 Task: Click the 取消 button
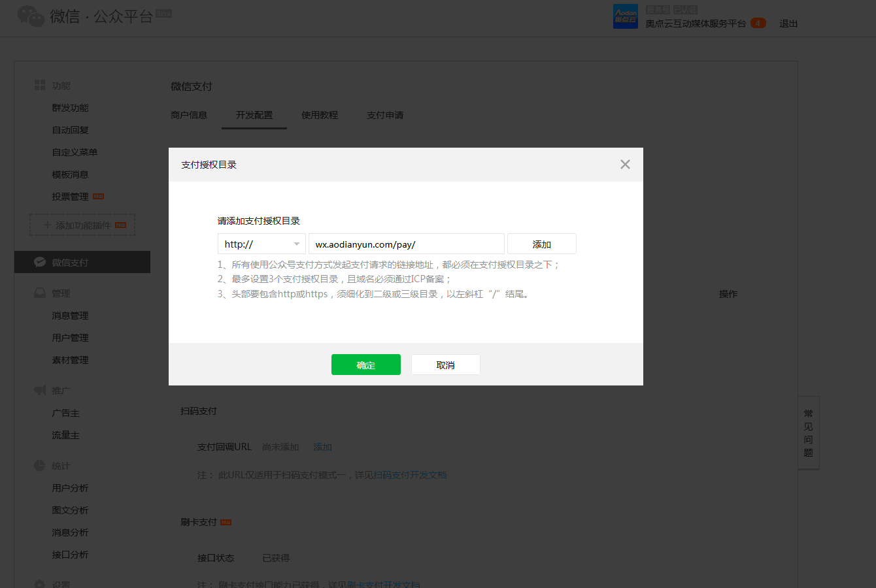(446, 365)
